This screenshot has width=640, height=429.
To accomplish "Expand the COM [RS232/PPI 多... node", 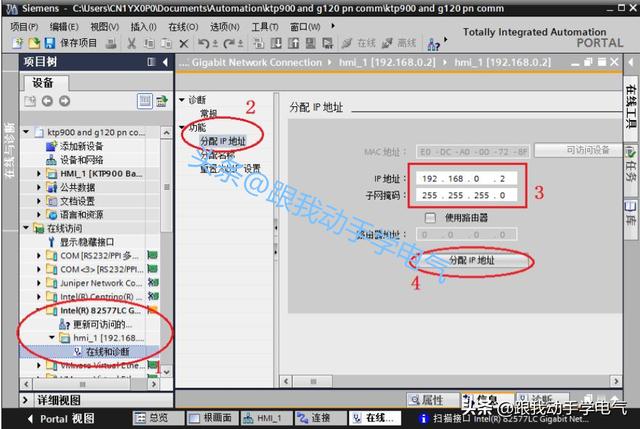I will tap(38, 256).
